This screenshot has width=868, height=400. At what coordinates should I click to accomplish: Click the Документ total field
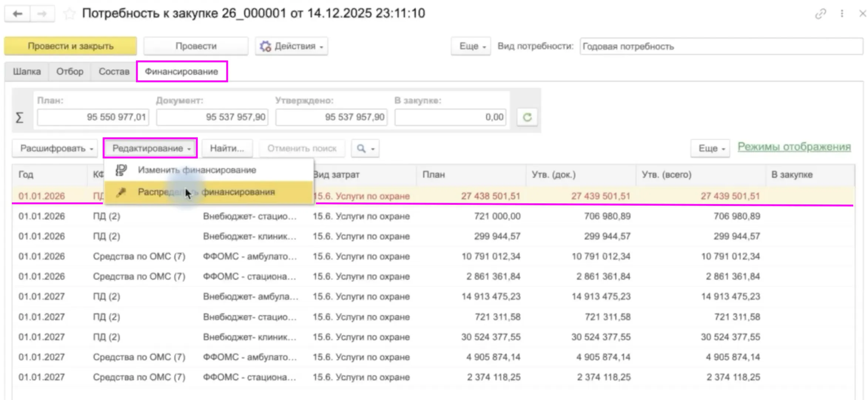tap(212, 117)
